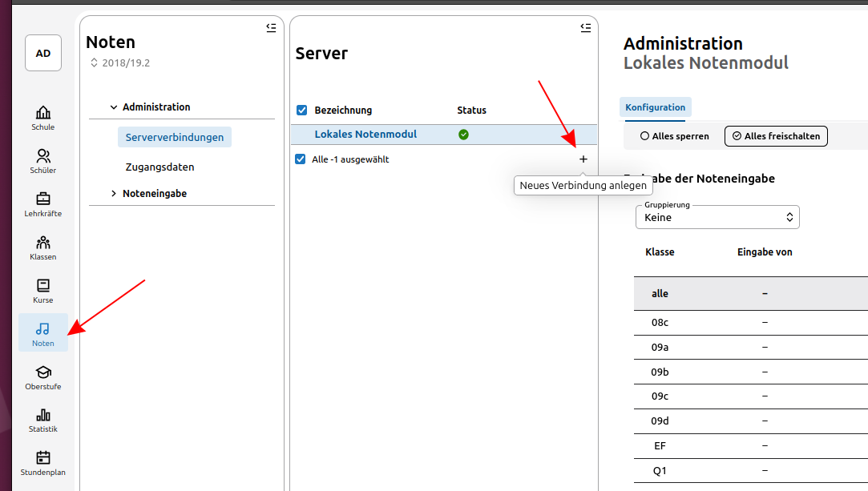This screenshot has height=491, width=868.
Task: Select the Alles sperren option
Action: [674, 136]
